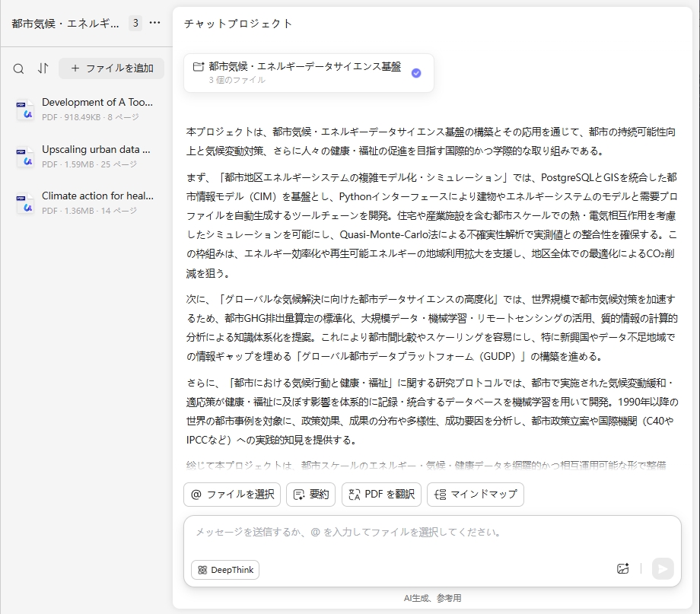Change the file sort order

pyautogui.click(x=43, y=68)
